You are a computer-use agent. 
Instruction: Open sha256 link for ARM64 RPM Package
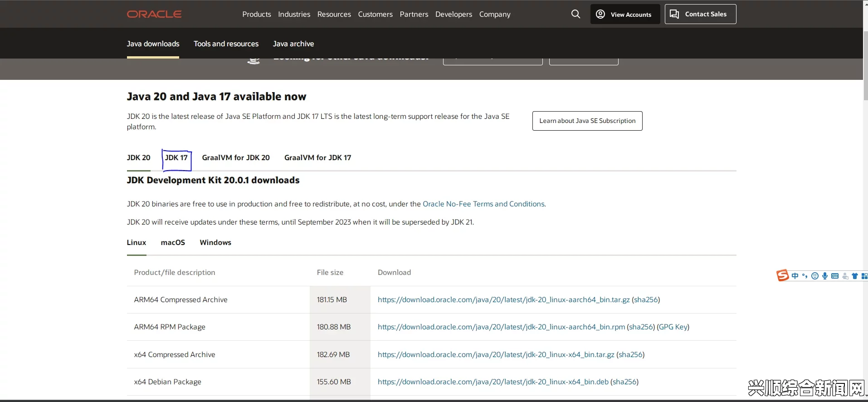[x=641, y=327]
